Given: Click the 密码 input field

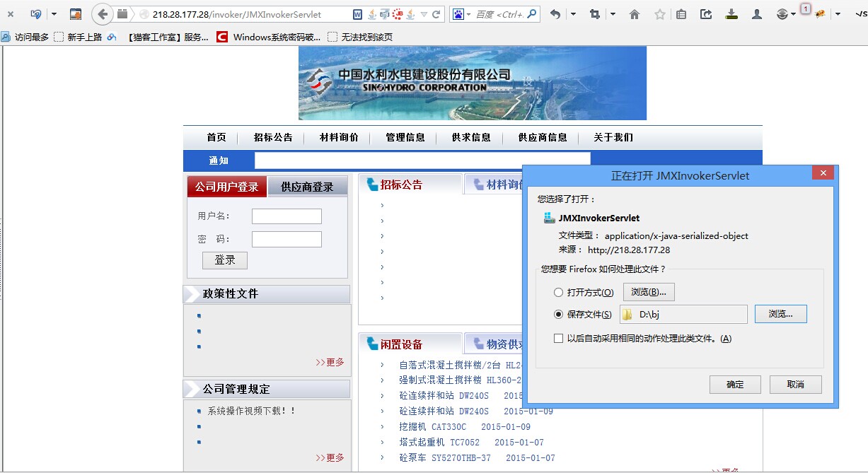Looking at the screenshot, I should point(287,239).
